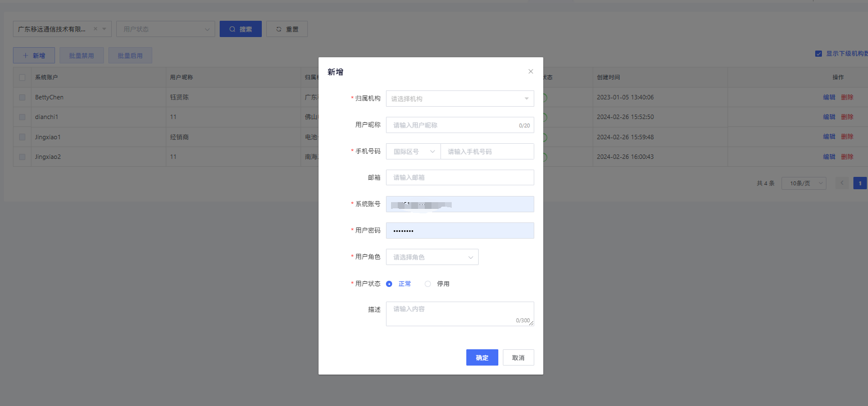This screenshot has height=406, width=868.
Task: Focus the 邮箱 email input field
Action: pos(460,178)
